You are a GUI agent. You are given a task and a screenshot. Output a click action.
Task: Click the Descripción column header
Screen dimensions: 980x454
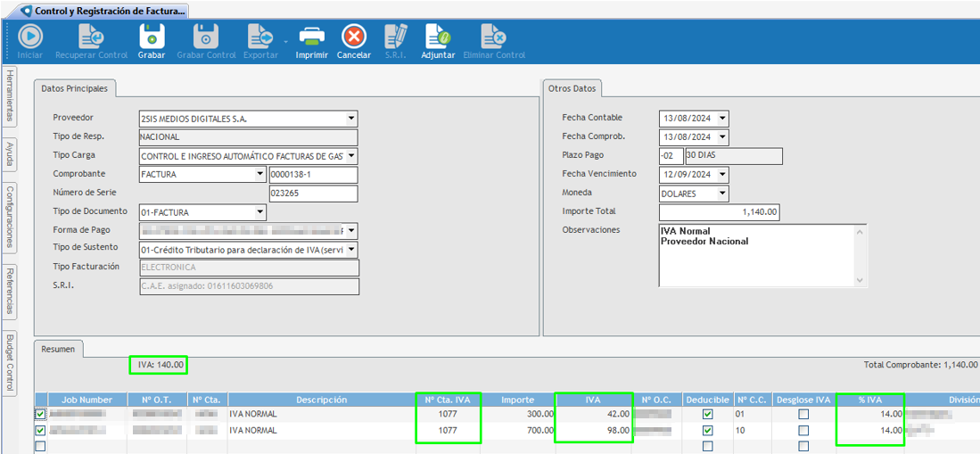(321, 400)
